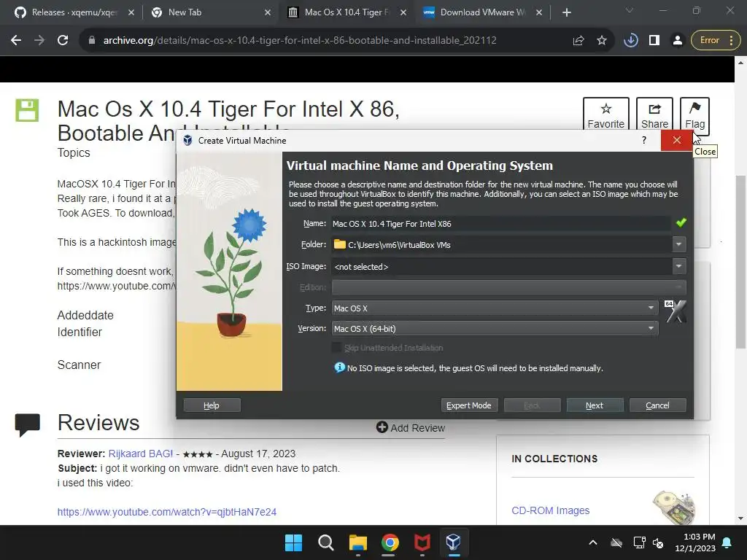Click the Help button

pos(212,405)
